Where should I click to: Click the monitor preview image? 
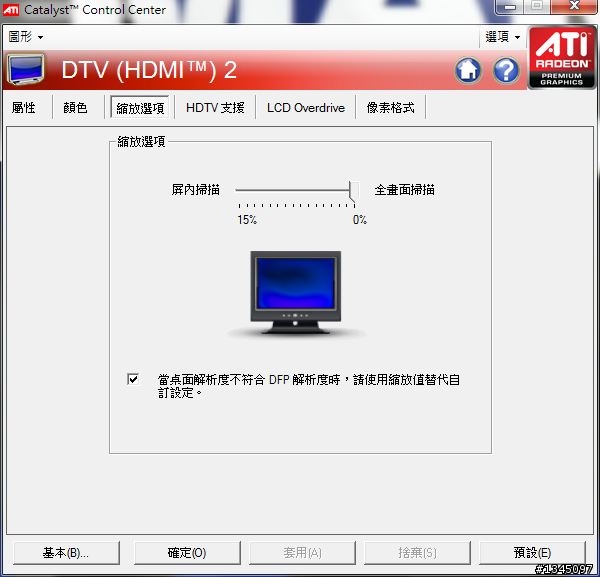tap(295, 293)
